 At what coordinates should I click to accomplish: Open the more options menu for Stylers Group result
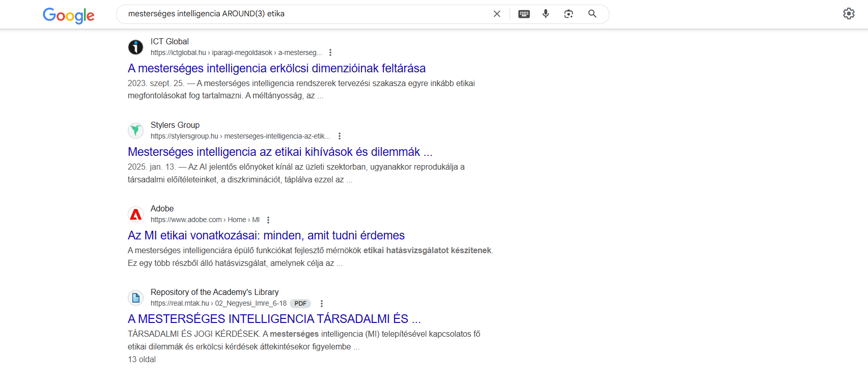pos(340,136)
